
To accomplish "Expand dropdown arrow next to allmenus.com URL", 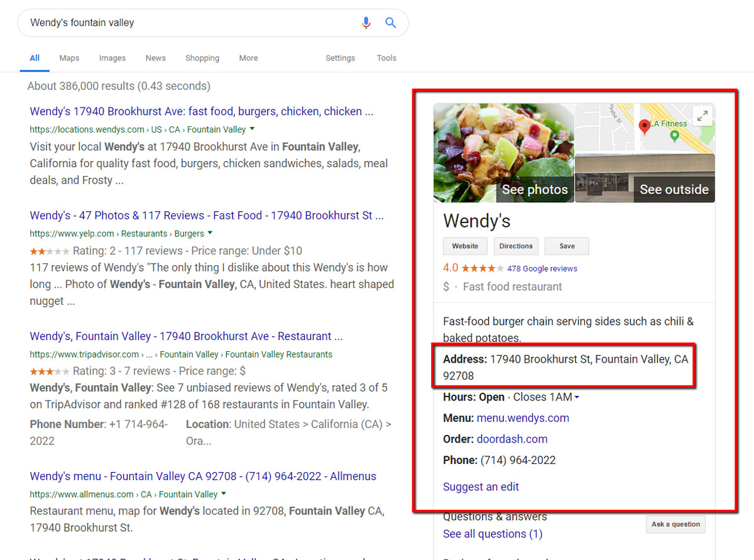I will point(223,494).
